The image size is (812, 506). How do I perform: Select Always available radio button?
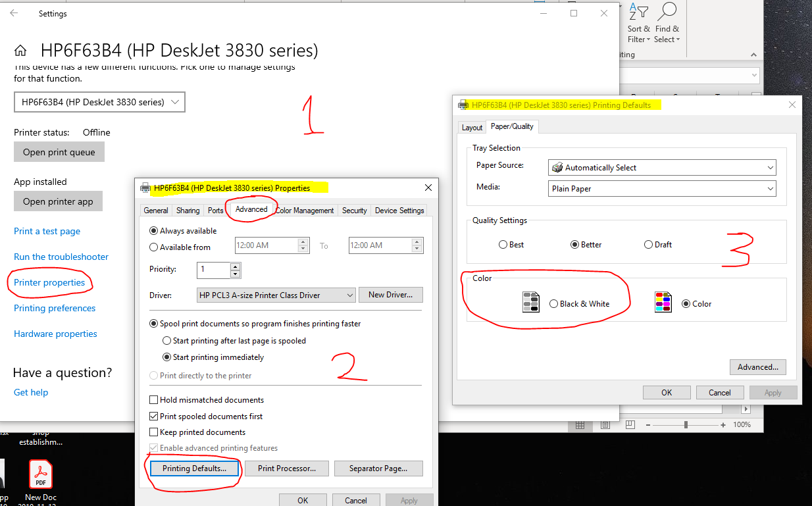(154, 231)
